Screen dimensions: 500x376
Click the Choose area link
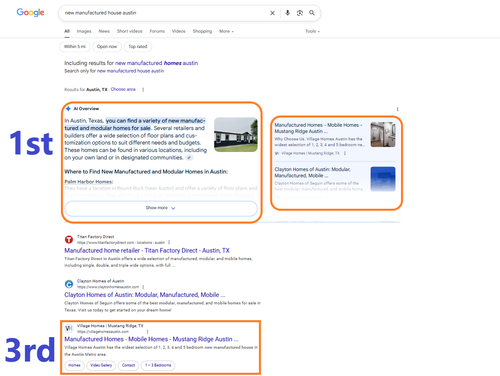coord(123,89)
